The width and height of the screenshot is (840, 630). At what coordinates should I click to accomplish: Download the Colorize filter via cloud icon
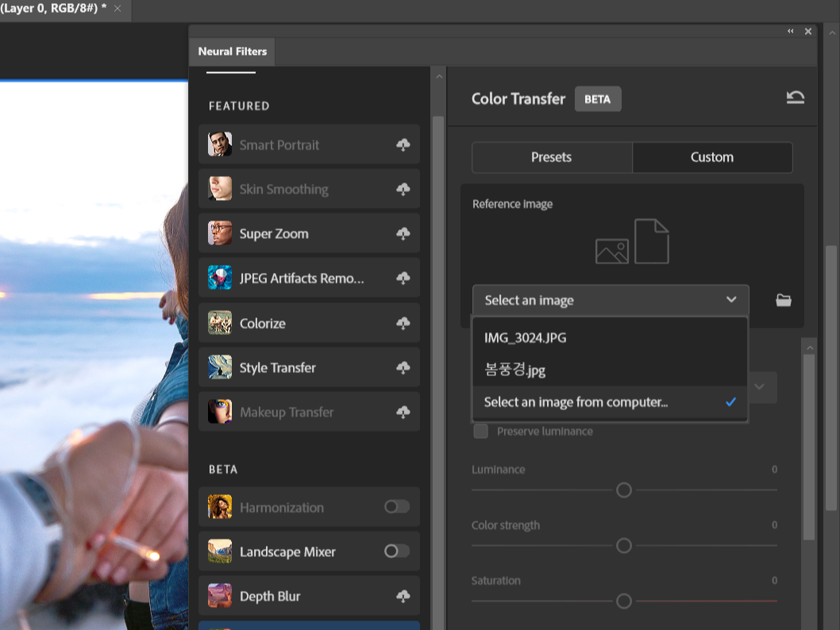pyautogui.click(x=403, y=323)
